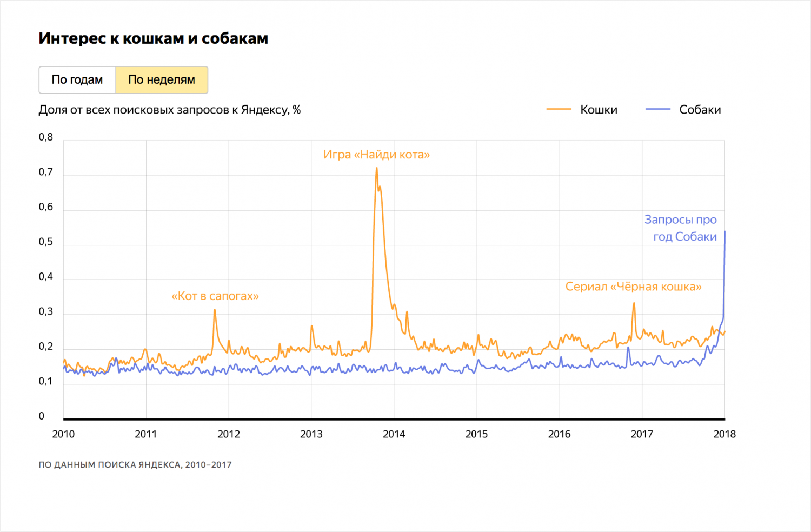Click the 0,8 y-axis label
Screen dimensions: 811x532
pyautogui.click(x=46, y=137)
